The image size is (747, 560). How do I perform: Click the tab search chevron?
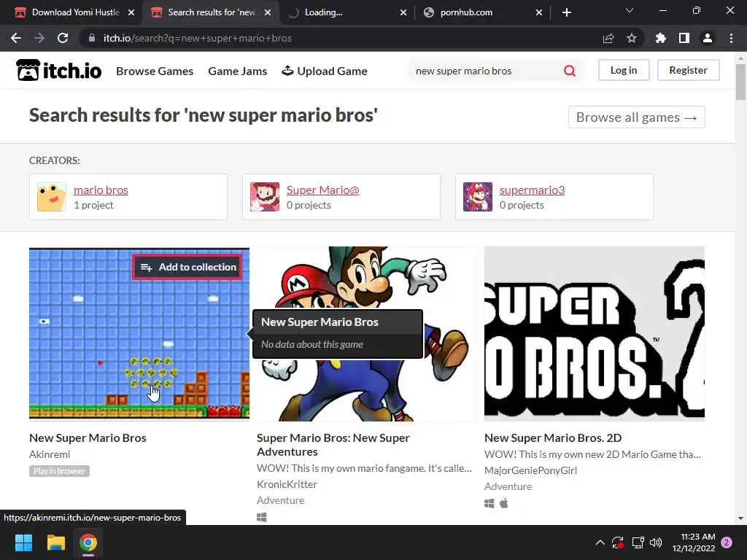tap(630, 10)
